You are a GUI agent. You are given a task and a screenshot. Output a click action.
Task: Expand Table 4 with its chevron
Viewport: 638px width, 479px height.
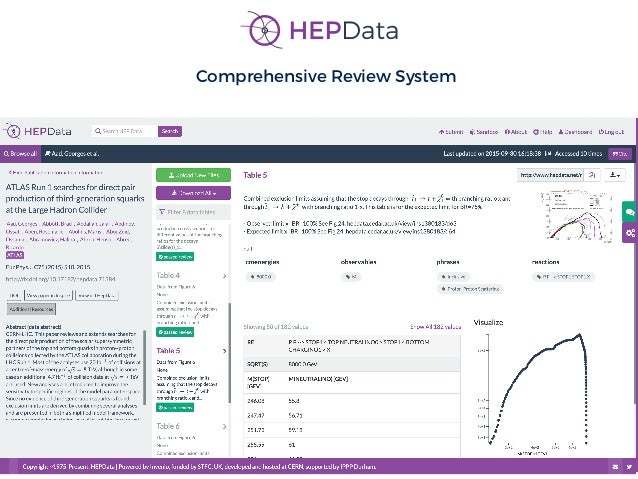click(225, 276)
